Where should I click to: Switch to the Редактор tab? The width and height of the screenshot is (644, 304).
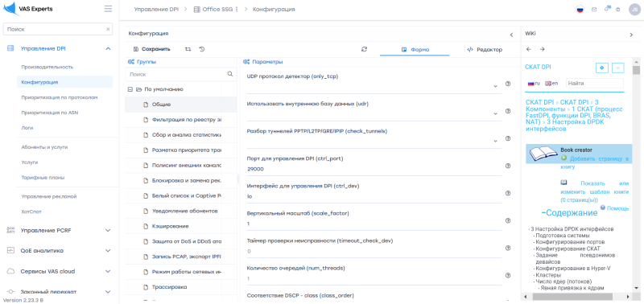[x=485, y=50]
